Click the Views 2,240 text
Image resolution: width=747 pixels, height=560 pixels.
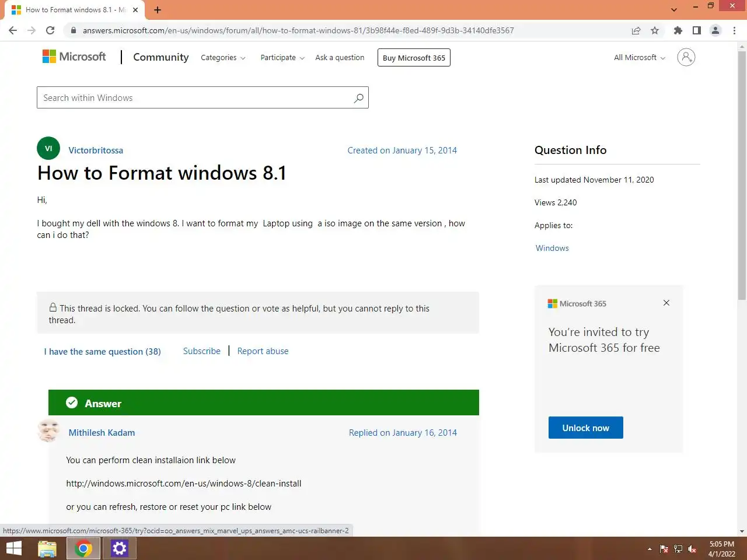[x=556, y=202]
